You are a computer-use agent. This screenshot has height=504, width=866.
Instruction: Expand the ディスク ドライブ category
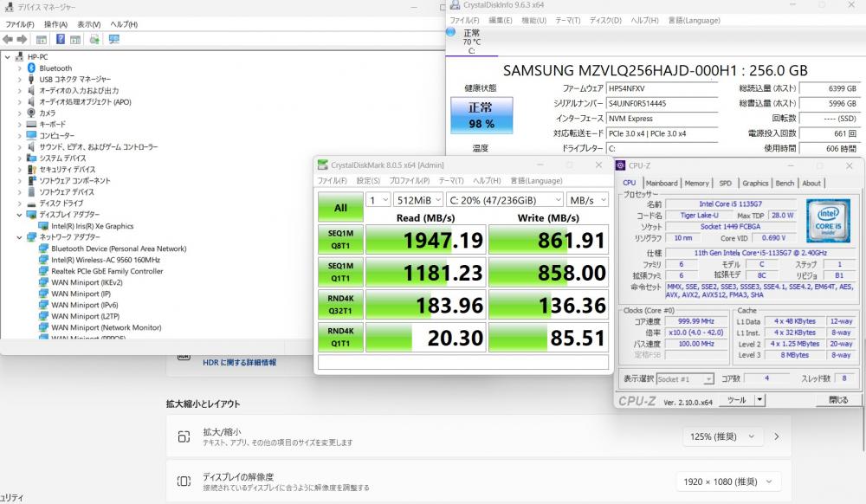click(19, 204)
